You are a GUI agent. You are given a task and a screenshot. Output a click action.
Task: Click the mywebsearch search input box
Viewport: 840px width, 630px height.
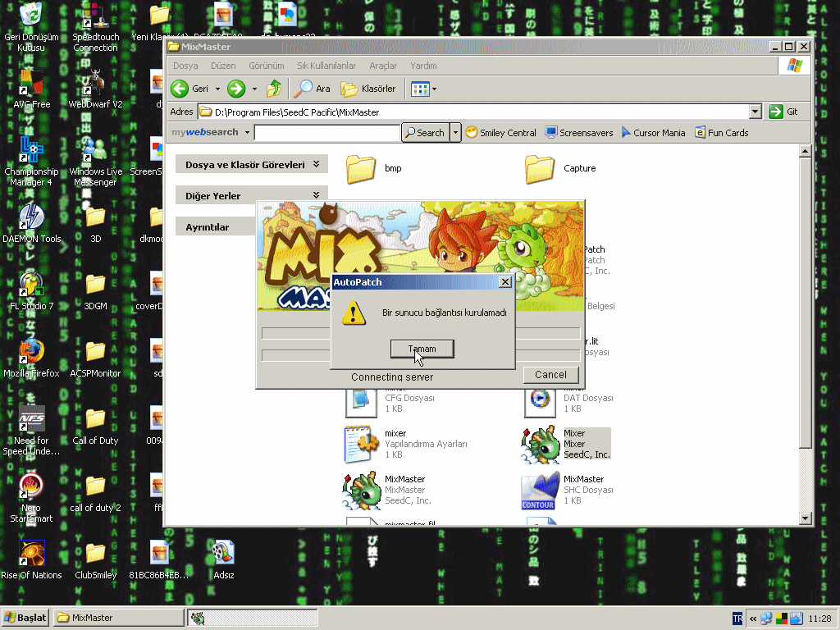(326, 132)
